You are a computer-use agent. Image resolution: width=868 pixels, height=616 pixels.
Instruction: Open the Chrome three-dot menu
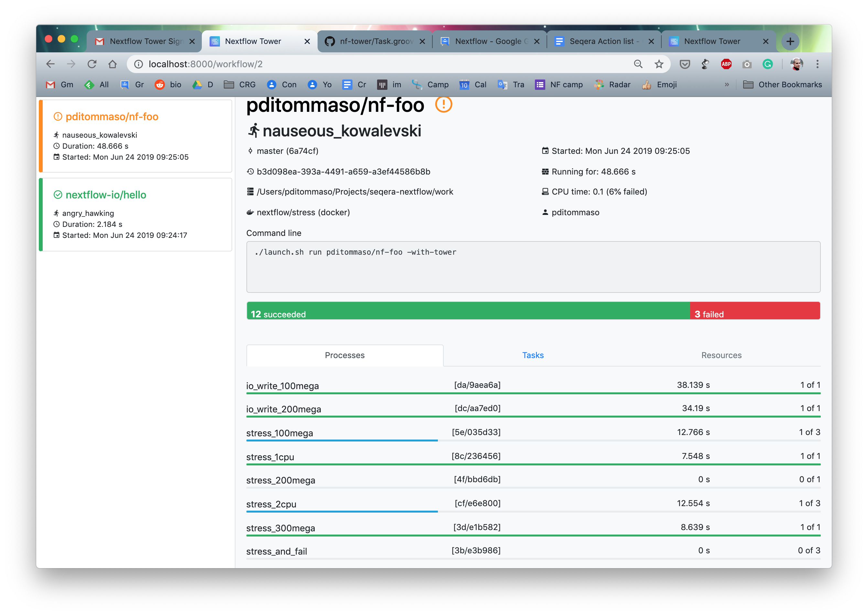(x=817, y=64)
